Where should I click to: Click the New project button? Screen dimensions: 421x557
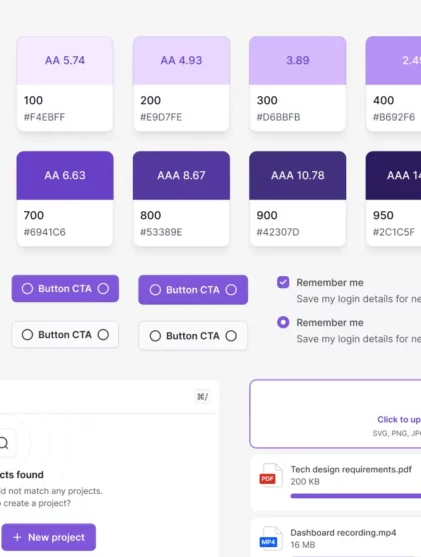pyautogui.click(x=49, y=537)
